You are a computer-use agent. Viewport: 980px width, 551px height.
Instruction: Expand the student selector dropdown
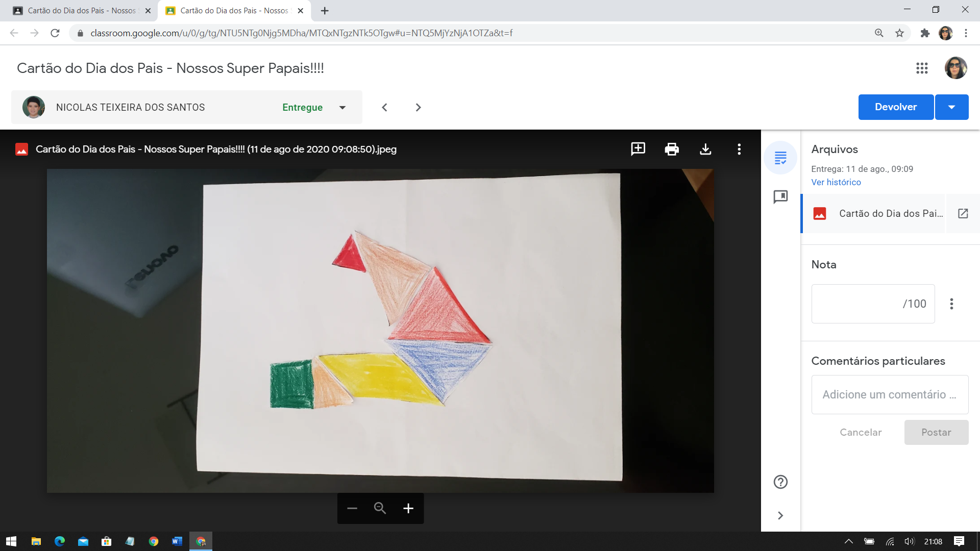tap(342, 108)
